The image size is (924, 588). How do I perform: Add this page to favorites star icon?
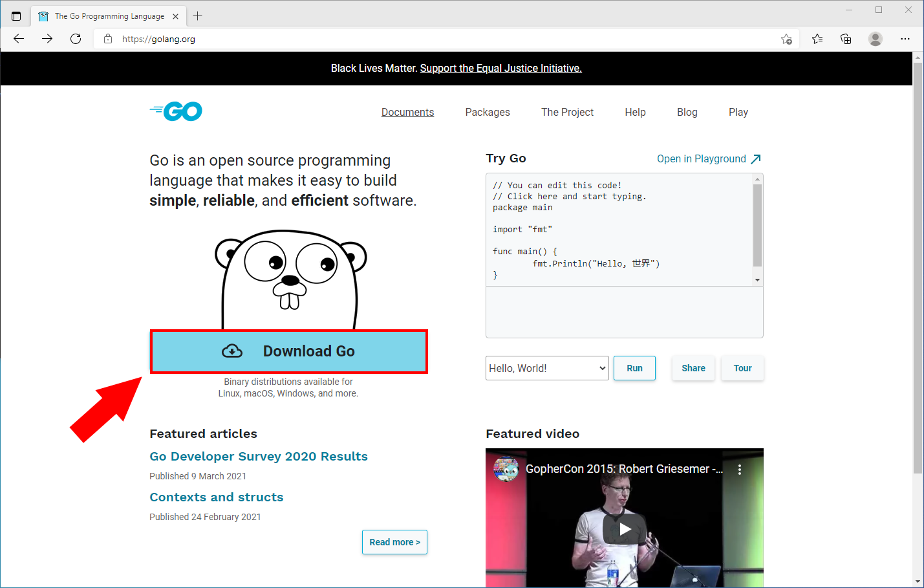point(786,39)
